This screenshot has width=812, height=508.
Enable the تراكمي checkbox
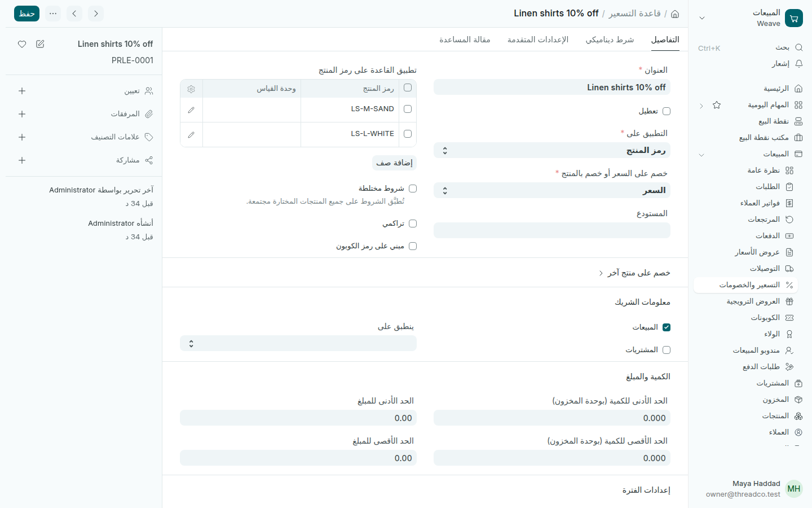point(413,224)
